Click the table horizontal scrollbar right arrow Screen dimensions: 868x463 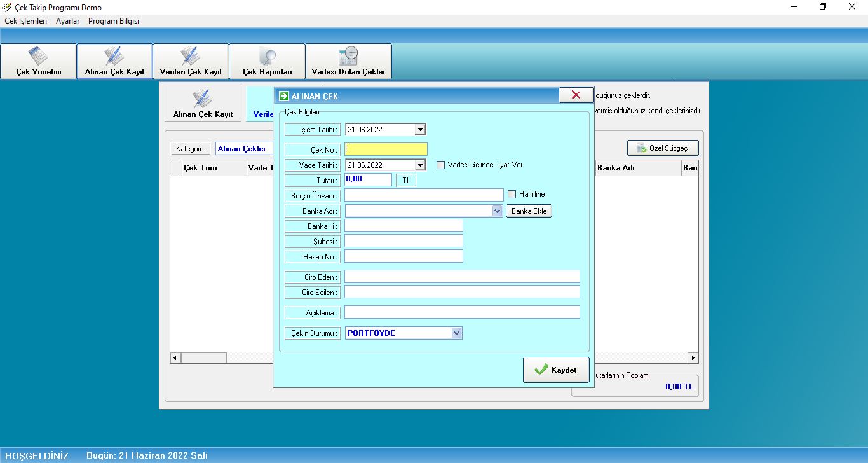coord(693,358)
